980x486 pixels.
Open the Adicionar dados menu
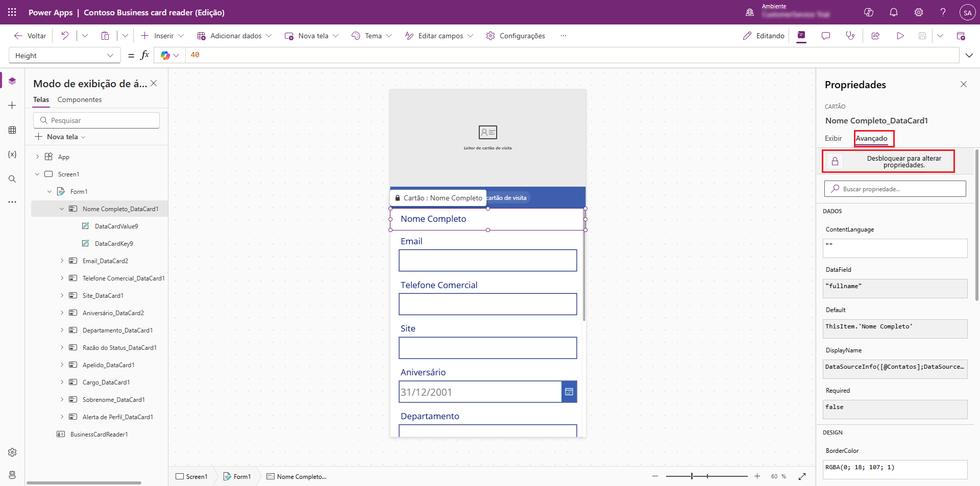(234, 36)
